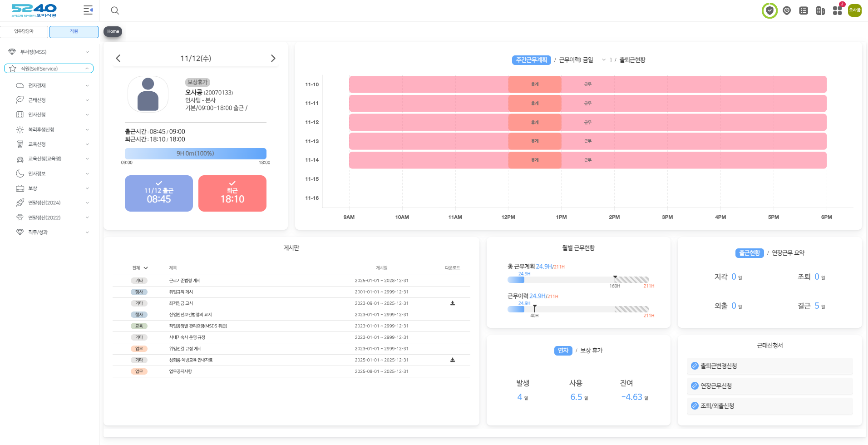Switch to 보상 휴가 tab
Image resolution: width=868 pixels, height=445 pixels.
[592, 351]
